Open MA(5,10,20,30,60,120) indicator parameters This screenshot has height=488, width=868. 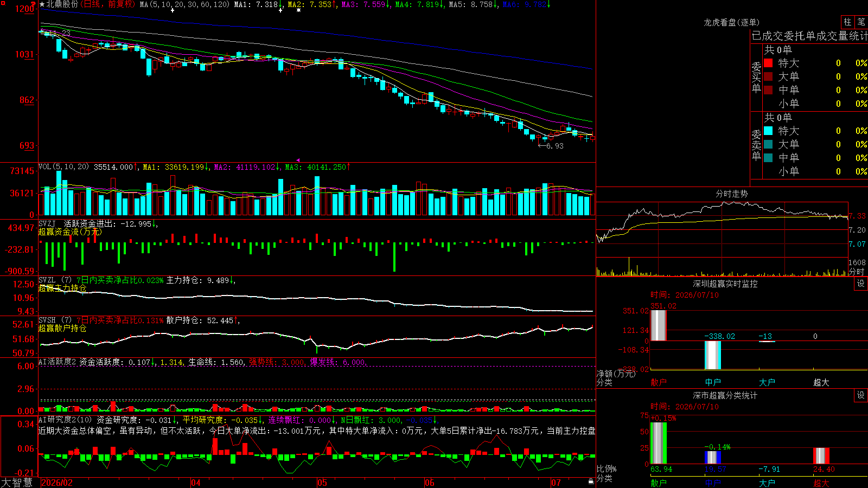[x=184, y=4]
